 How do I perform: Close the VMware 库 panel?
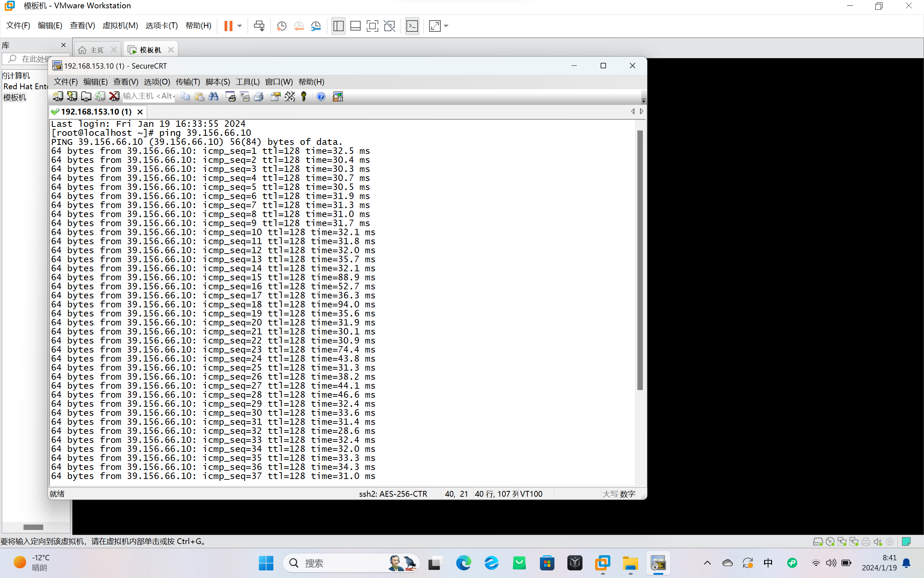pyautogui.click(x=64, y=45)
